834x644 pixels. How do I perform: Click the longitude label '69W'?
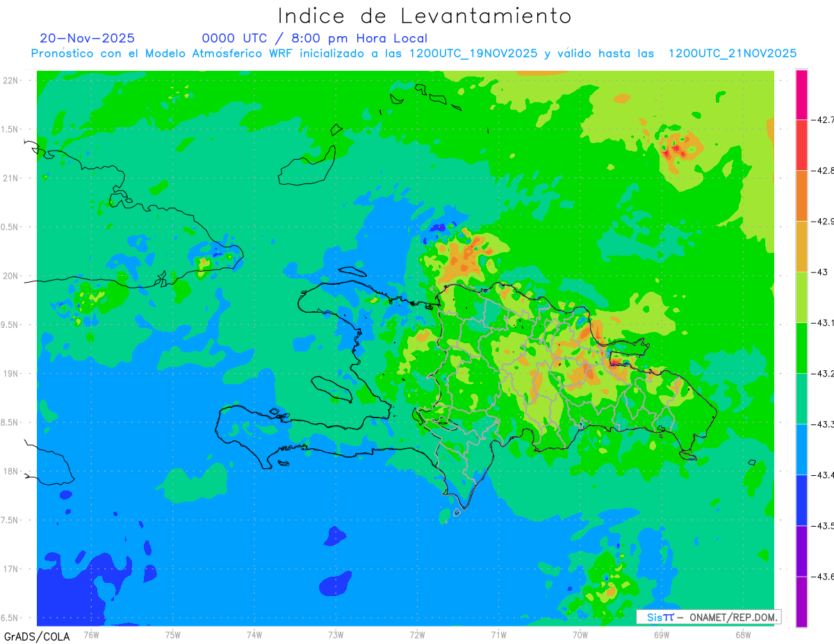pos(662,634)
